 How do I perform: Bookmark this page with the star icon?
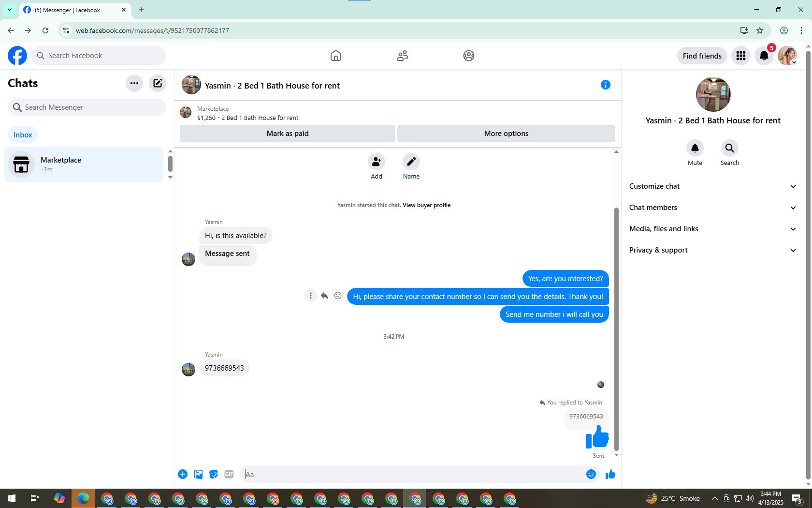click(x=760, y=30)
